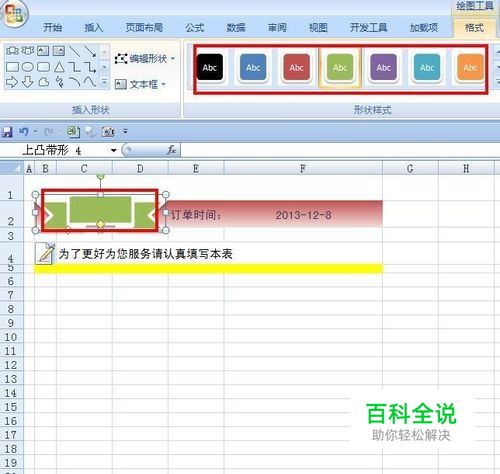Save the workbook from quick access toolbar
The width and height of the screenshot is (500, 474).
7,132
